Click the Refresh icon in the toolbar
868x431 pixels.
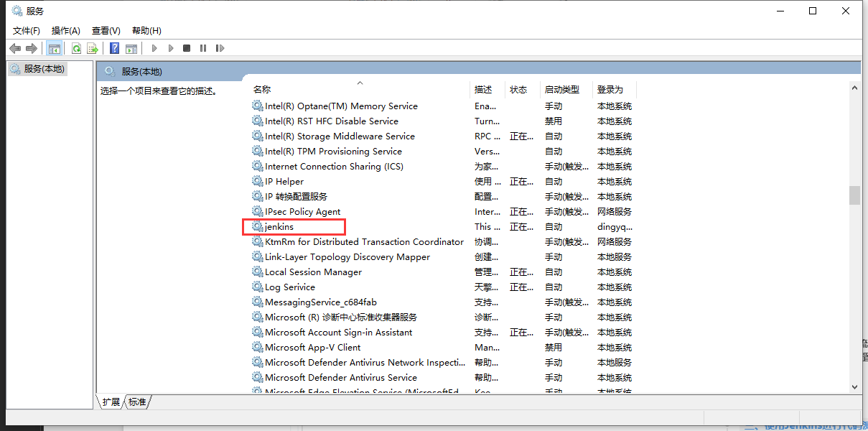76,47
